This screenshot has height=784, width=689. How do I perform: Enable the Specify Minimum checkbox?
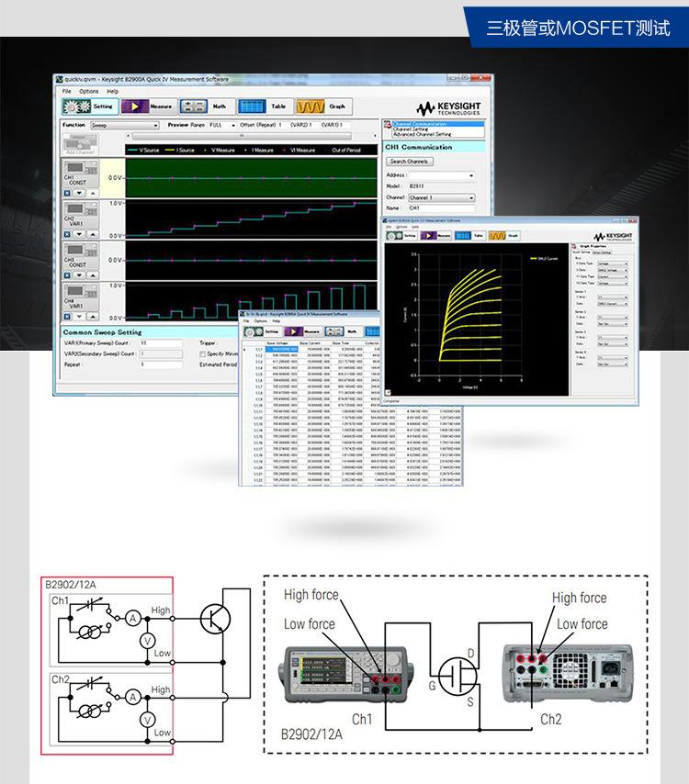coord(203,353)
